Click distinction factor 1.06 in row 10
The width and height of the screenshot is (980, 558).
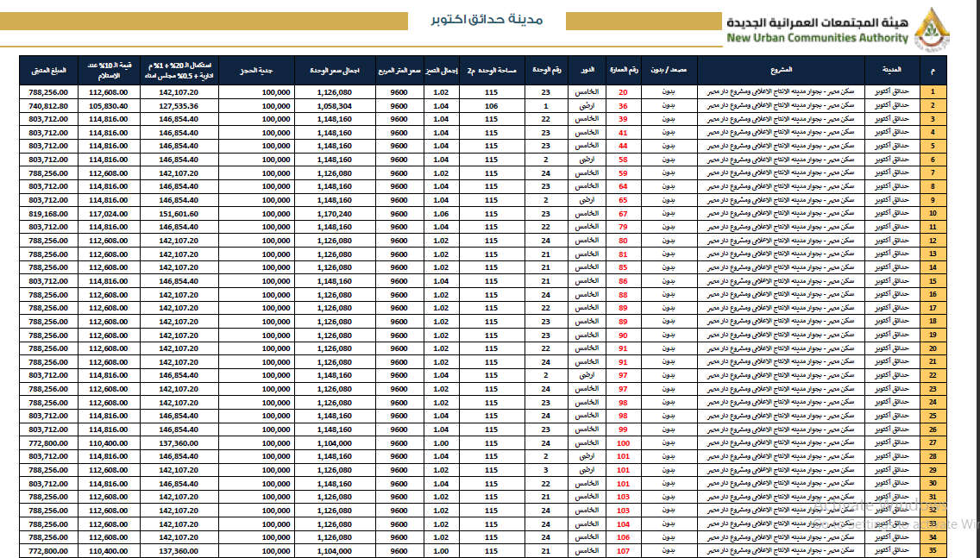point(441,214)
